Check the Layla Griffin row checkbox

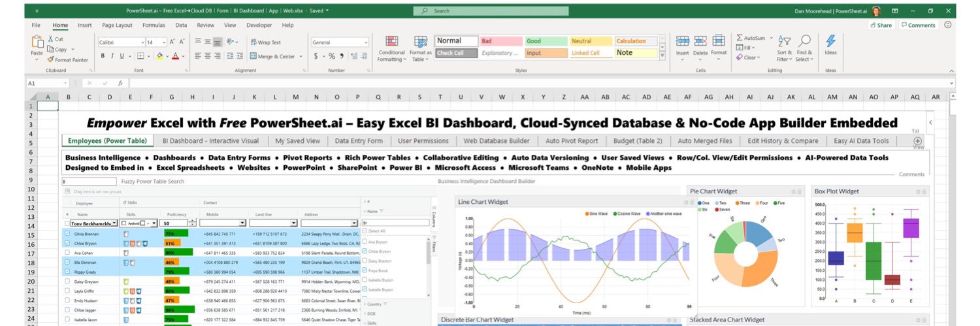[x=67, y=290]
